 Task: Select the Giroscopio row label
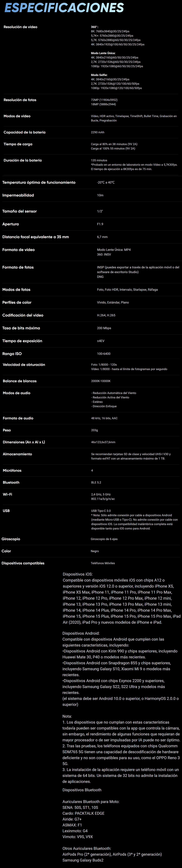pyautogui.click(x=11, y=539)
